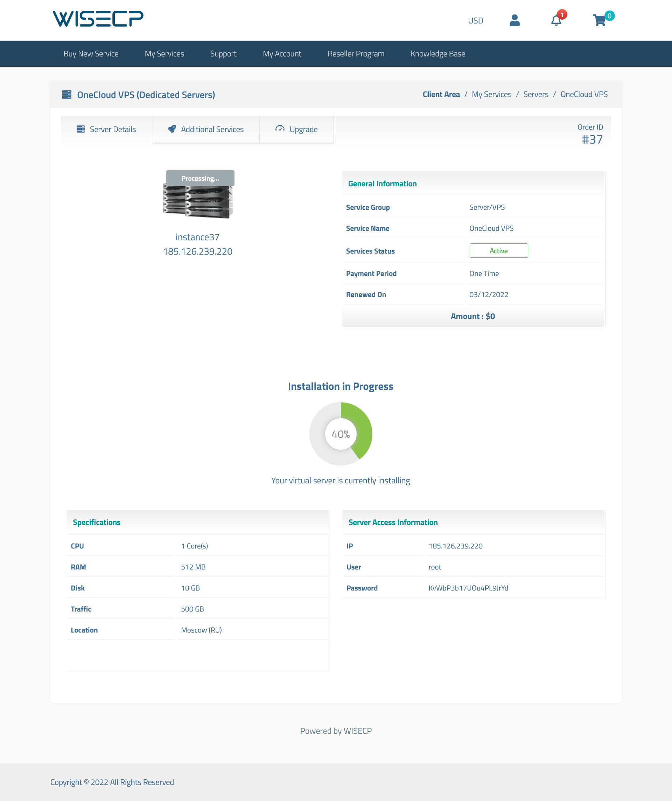Go to Client Area breadcrumb
672x801 pixels.
(441, 95)
